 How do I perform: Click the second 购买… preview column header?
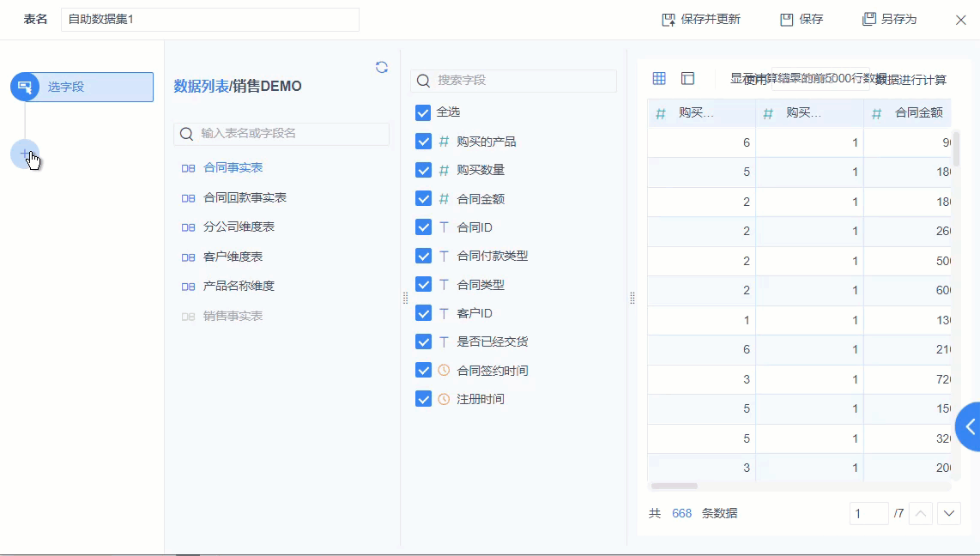pyautogui.click(x=810, y=113)
